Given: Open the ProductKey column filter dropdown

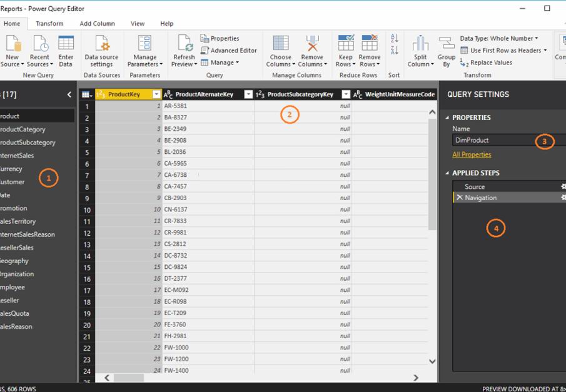Looking at the screenshot, I should tap(156, 94).
